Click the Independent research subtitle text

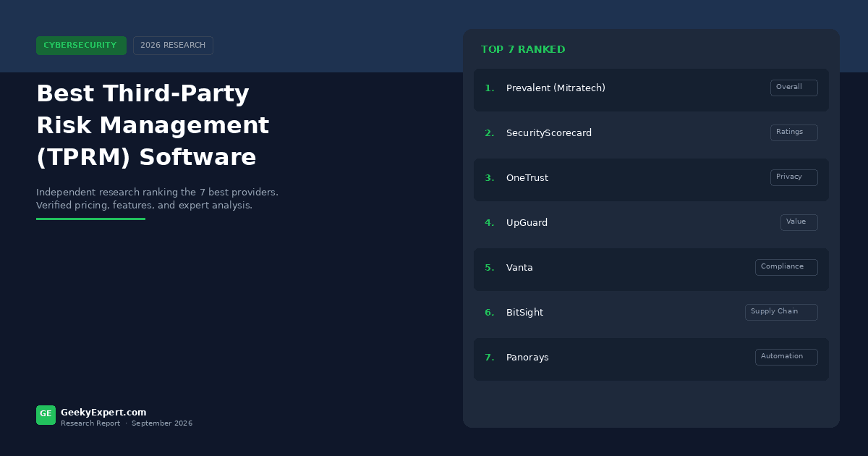(157, 199)
